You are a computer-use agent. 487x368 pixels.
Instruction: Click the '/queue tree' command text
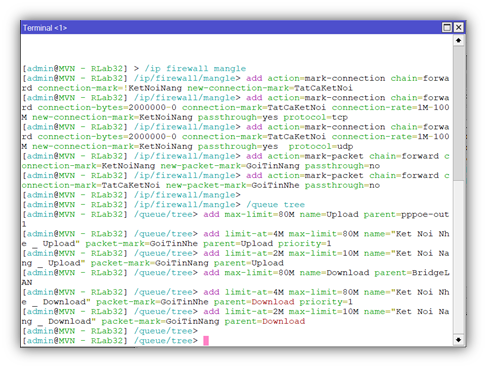[x=275, y=205]
